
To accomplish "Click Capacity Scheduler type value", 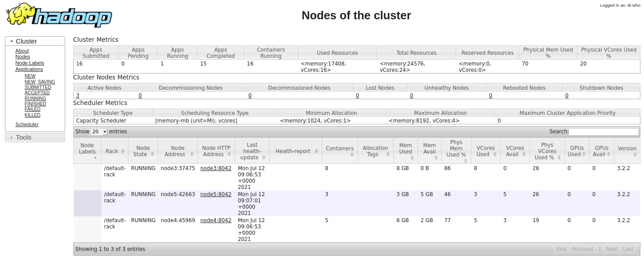I will 101,121.
